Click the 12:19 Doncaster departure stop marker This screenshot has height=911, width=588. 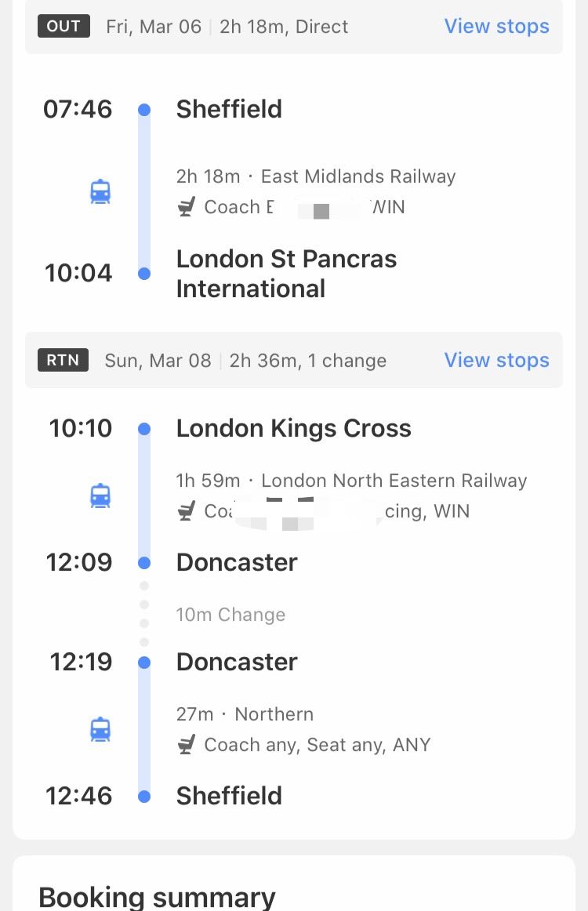click(x=144, y=662)
